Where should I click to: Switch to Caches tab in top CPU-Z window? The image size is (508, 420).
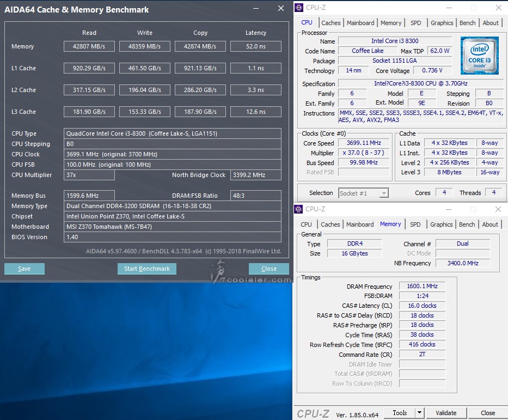tap(331, 23)
